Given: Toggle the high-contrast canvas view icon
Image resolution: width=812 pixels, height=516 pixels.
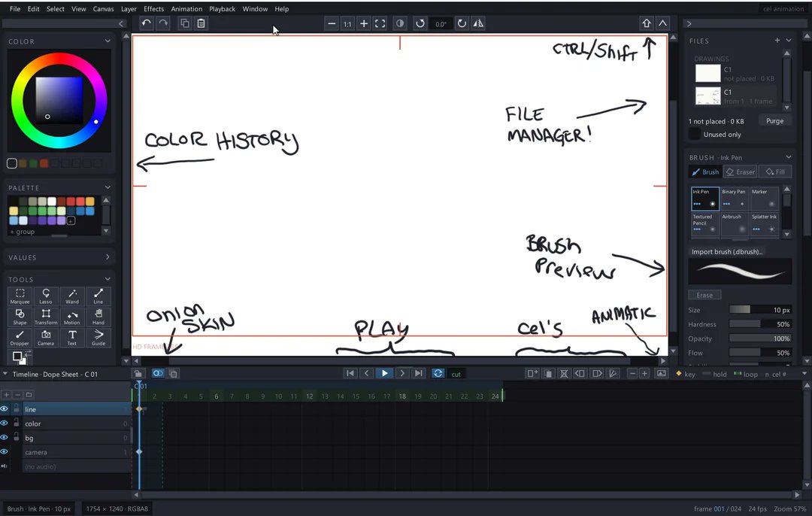Looking at the screenshot, I should click(x=400, y=23).
